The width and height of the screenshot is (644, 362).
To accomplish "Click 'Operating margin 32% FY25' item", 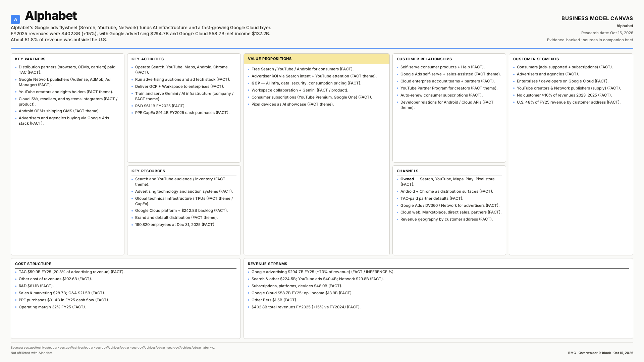I will (52, 307).
